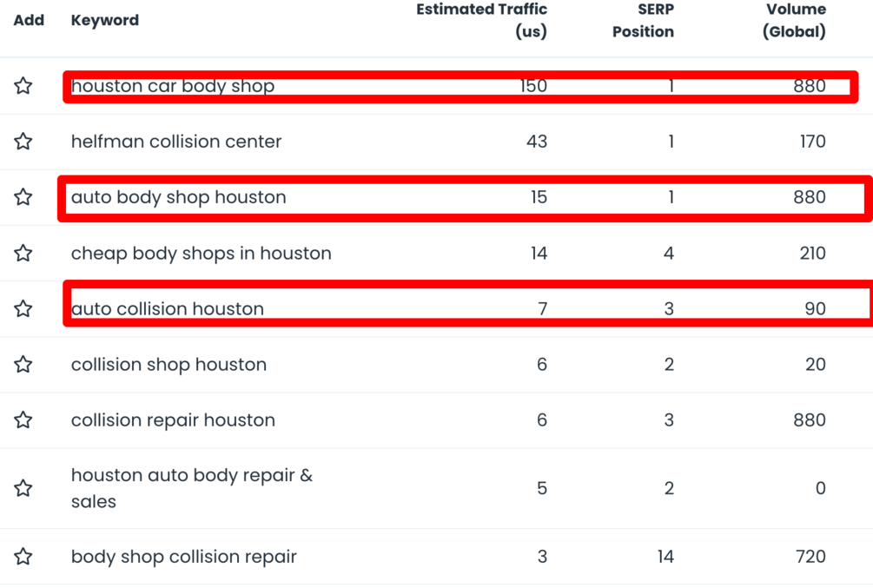Click the Add column header

coord(29,20)
